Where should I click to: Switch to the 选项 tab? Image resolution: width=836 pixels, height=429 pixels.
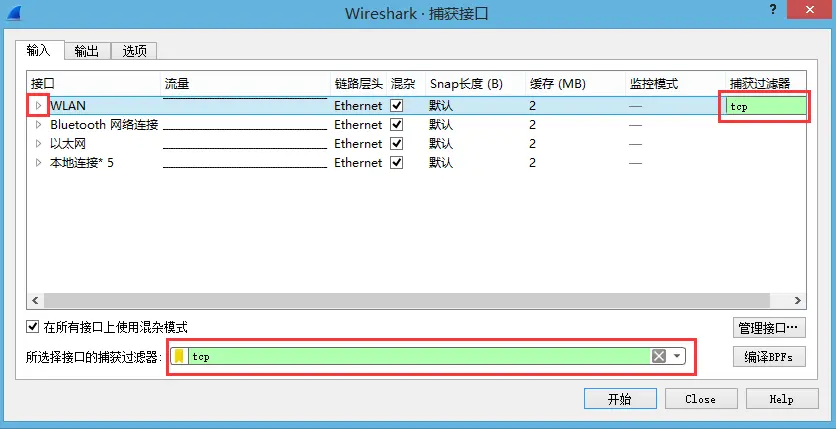tap(134, 51)
